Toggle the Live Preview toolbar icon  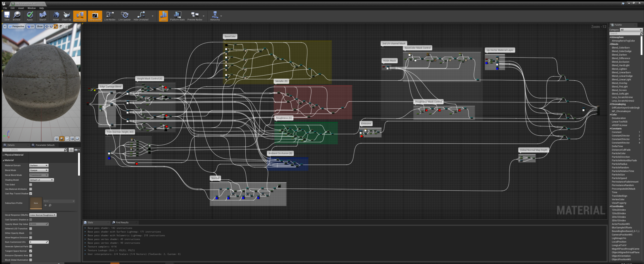95,15
